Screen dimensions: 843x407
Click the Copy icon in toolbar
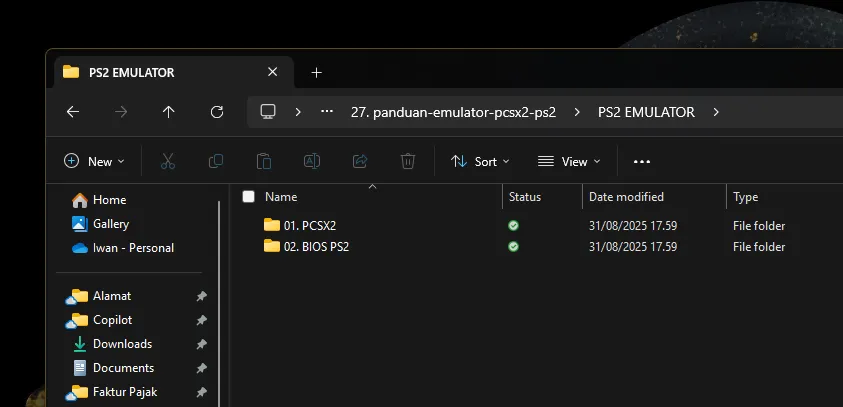tap(216, 161)
